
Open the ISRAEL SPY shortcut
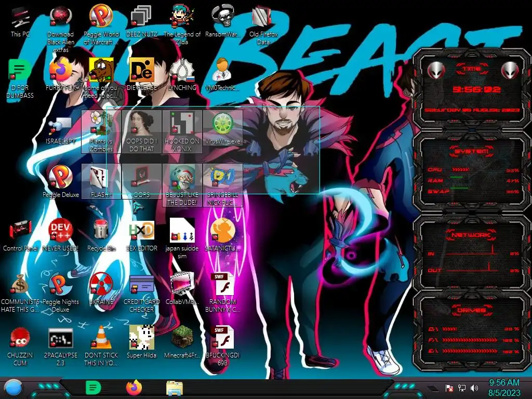tap(60, 130)
